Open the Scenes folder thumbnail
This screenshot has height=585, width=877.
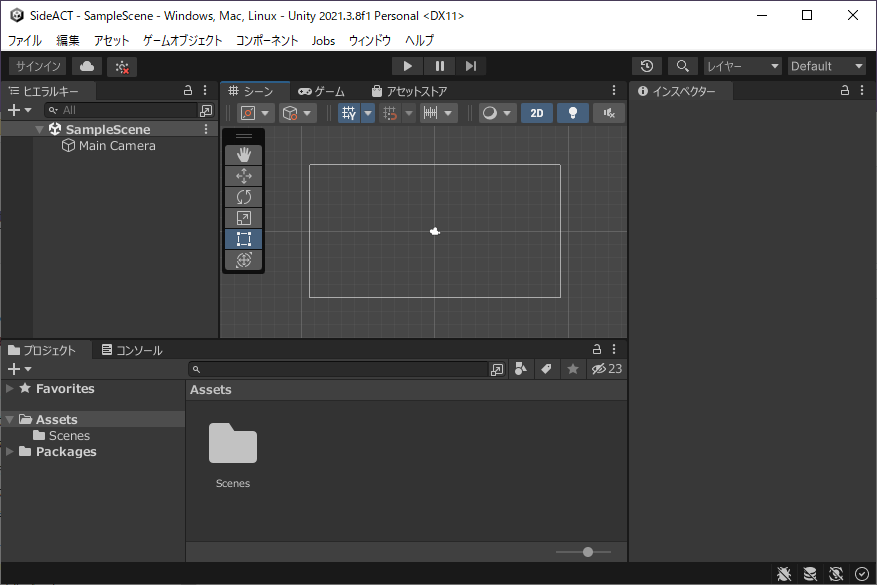coord(233,443)
